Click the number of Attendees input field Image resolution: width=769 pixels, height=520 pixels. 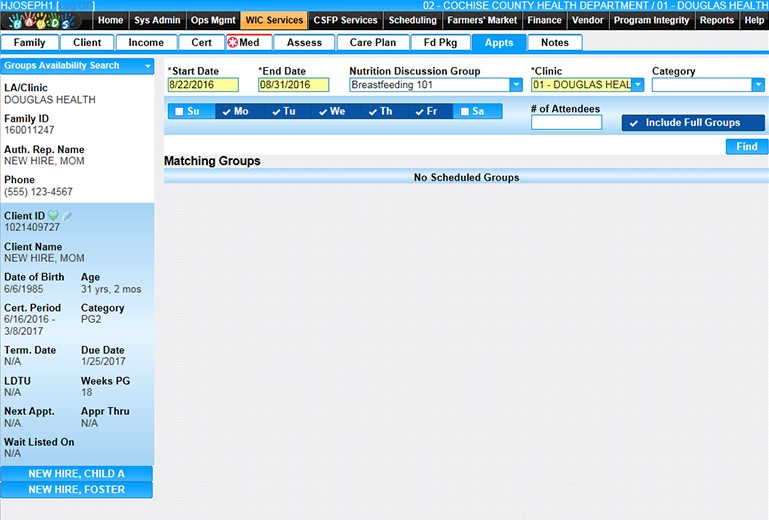coord(566,123)
